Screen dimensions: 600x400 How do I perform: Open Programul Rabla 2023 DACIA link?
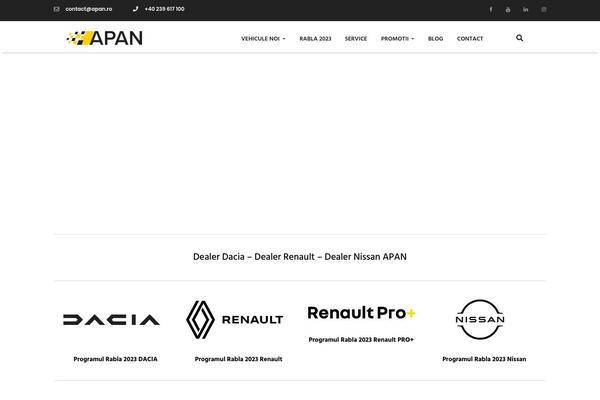116,359
